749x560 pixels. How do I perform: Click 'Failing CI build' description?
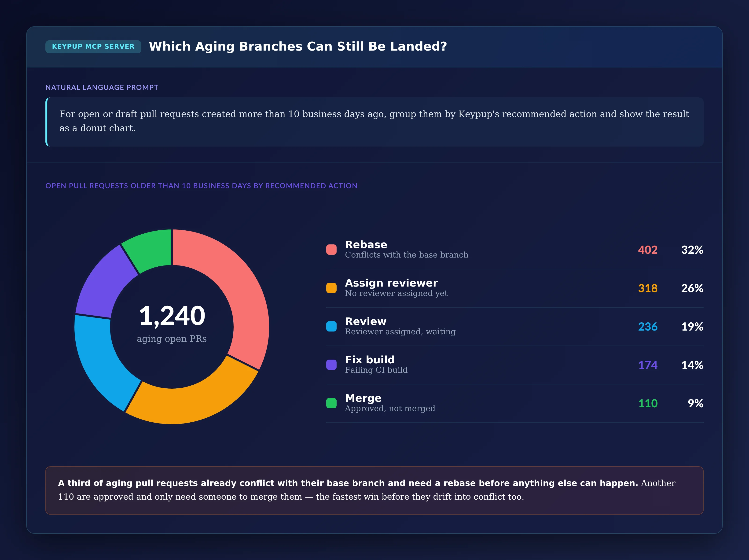(376, 370)
